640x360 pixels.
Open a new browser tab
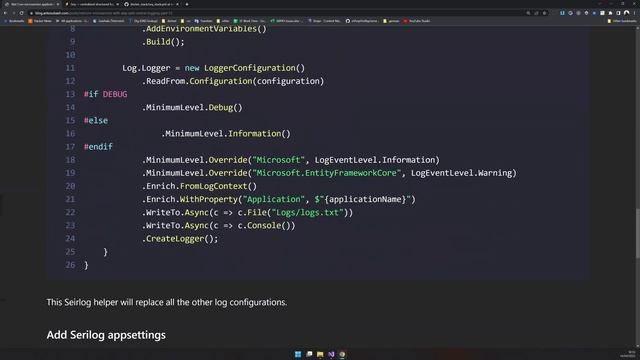click(187, 4)
